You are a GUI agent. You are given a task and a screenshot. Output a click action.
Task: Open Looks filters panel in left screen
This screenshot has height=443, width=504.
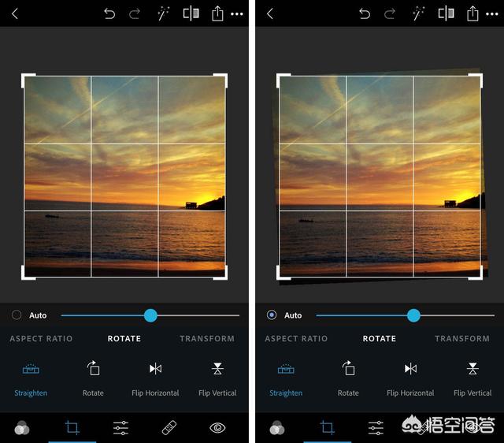(x=22, y=428)
